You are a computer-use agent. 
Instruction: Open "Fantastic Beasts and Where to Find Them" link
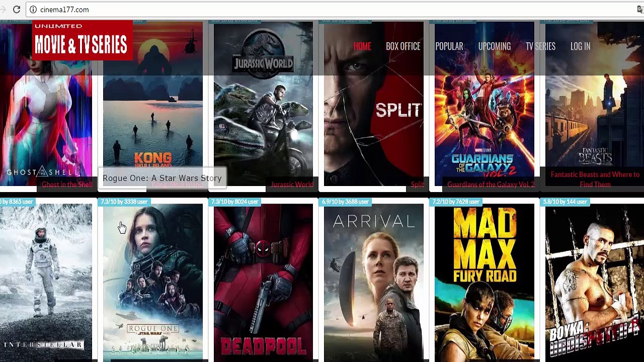tap(595, 179)
